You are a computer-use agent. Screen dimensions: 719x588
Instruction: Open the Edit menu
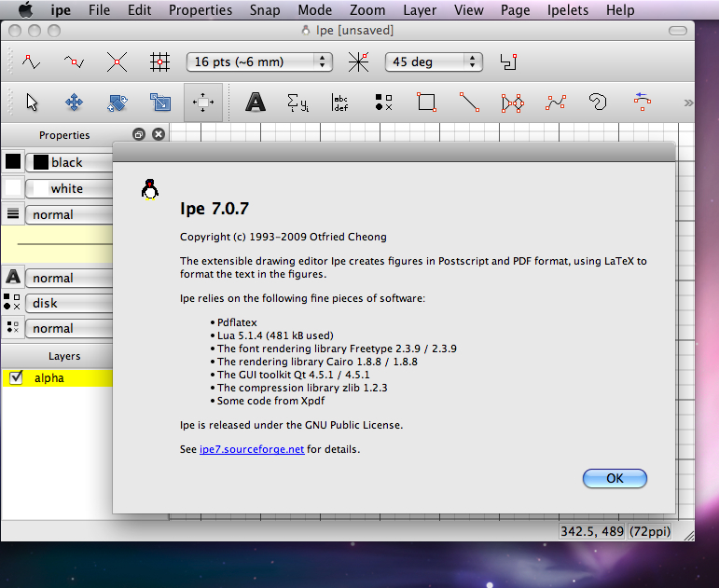point(139,10)
